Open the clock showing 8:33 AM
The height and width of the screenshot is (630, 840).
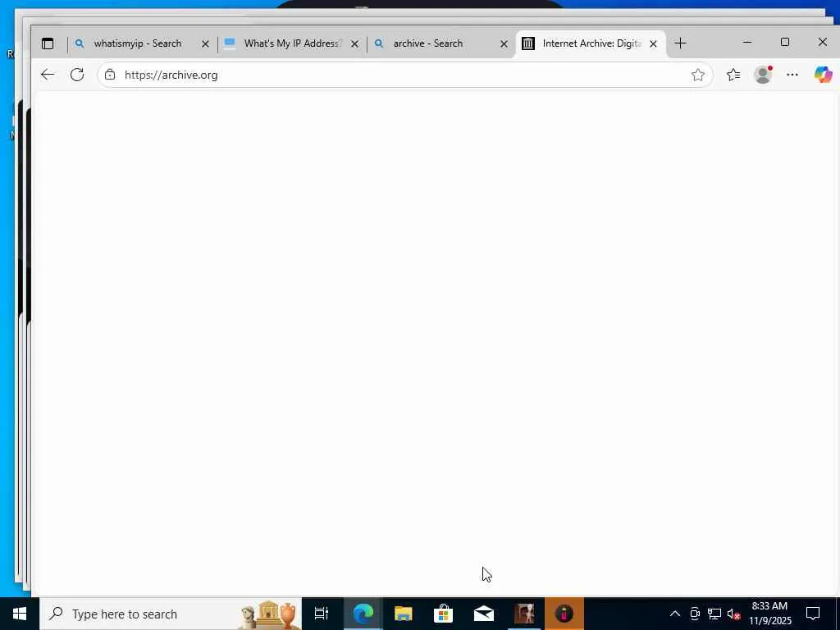pos(769,614)
